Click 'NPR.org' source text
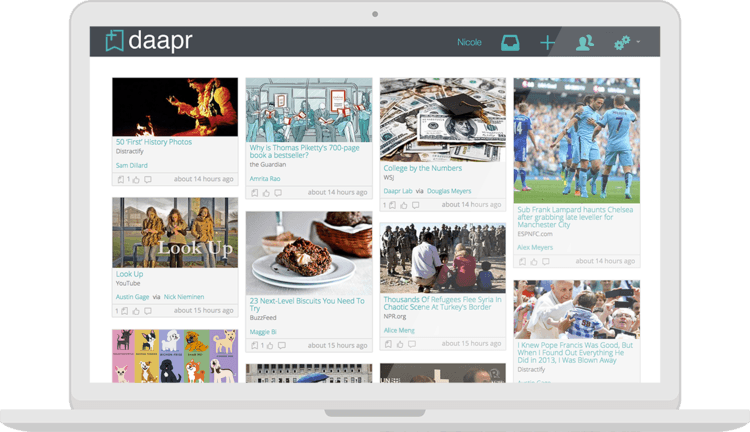750x432 pixels. (395, 317)
